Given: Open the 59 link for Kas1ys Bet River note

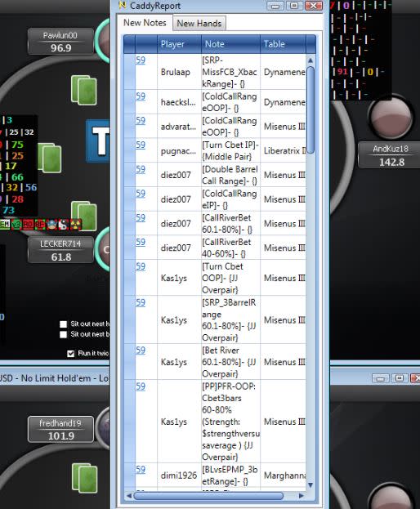Looking at the screenshot, I should pos(141,350).
